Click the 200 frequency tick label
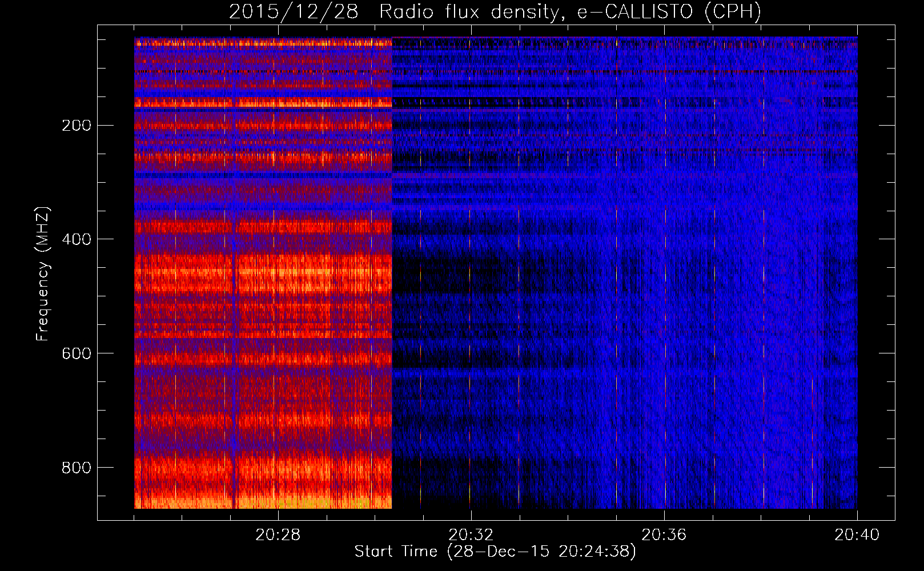Viewport: 924px width, 571px height. click(77, 126)
